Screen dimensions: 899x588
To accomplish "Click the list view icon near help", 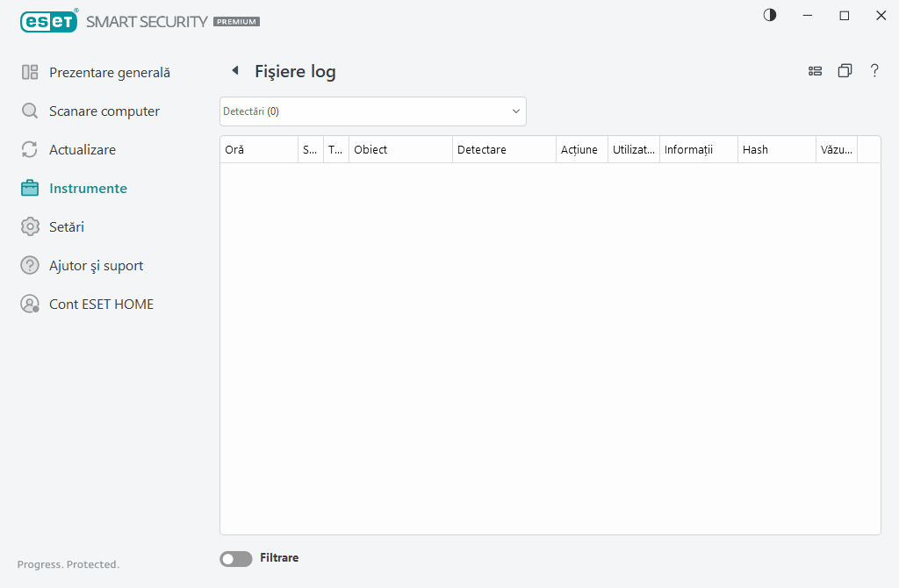I will point(815,71).
